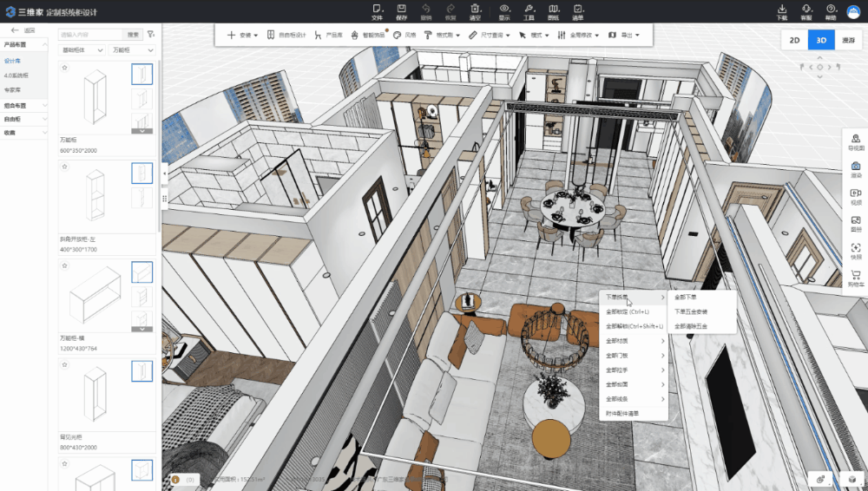868x491 pixels.
Task: Click the filter funnel icon beside search
Action: pyautogui.click(x=151, y=35)
